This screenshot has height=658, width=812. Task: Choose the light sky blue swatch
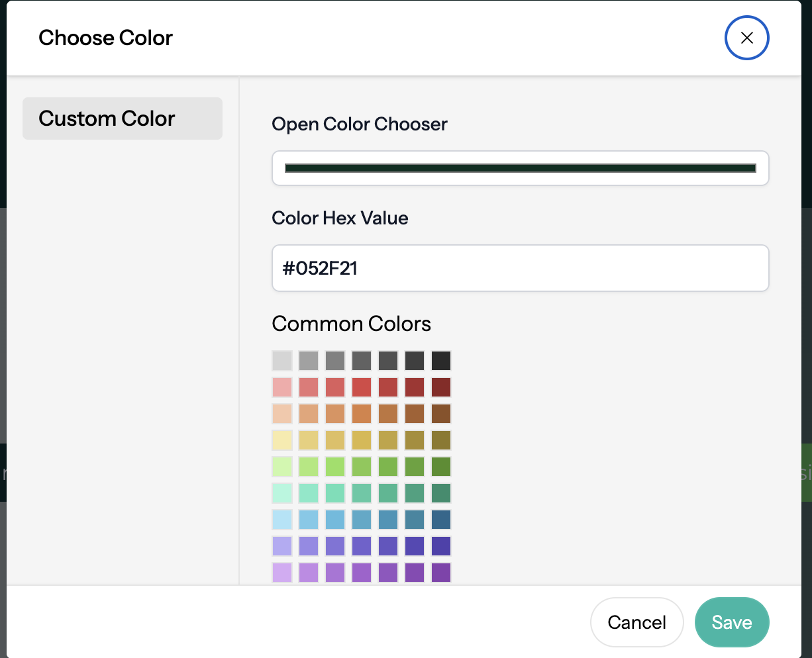[281, 519]
